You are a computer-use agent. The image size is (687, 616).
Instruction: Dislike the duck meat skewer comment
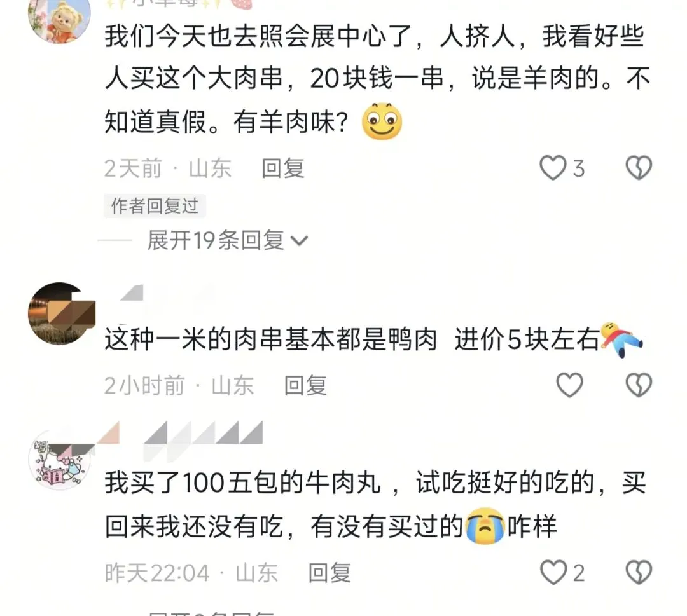coord(639,385)
